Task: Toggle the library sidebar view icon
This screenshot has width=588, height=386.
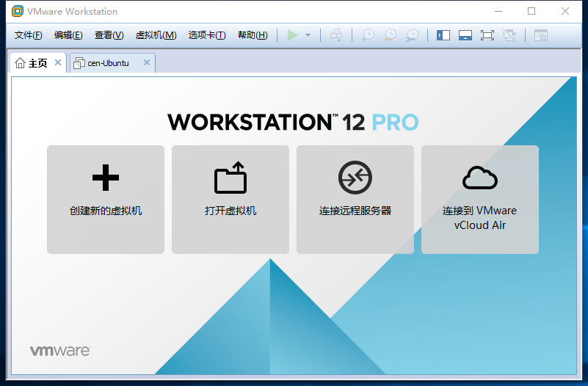Action: pyautogui.click(x=443, y=35)
